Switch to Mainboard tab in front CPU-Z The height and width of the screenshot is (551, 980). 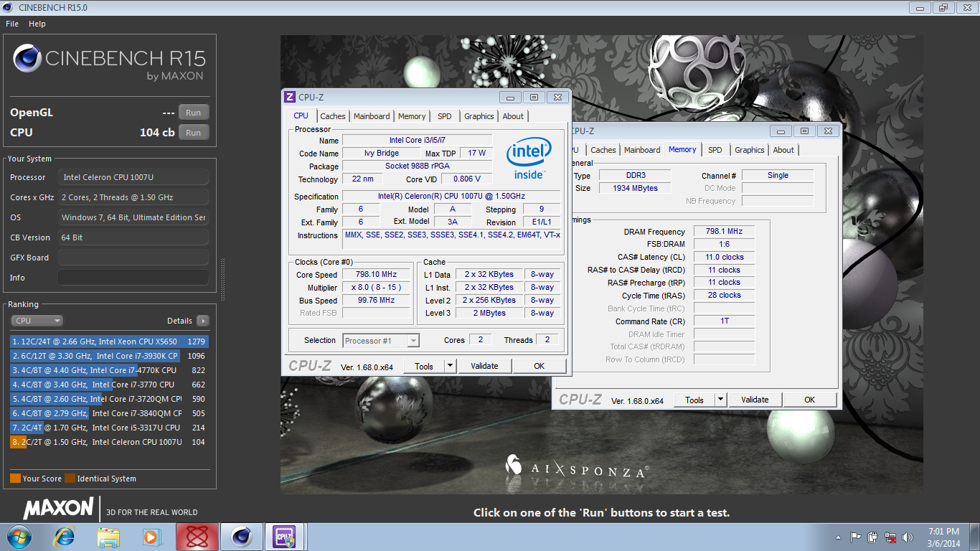tap(372, 116)
